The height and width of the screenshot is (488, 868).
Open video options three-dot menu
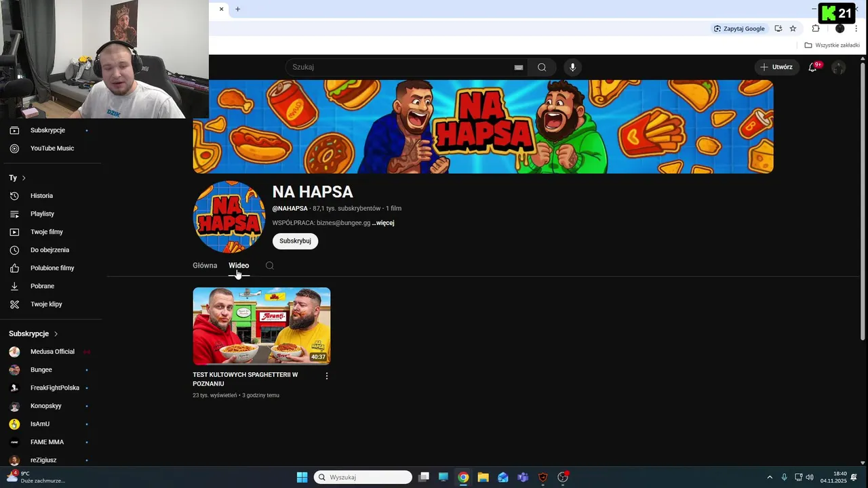327,375
